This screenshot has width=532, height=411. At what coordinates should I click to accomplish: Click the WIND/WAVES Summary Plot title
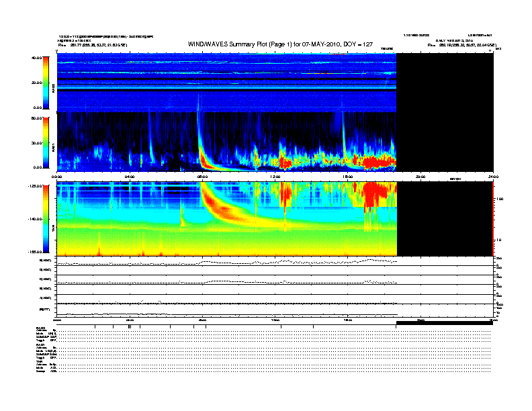pos(280,44)
